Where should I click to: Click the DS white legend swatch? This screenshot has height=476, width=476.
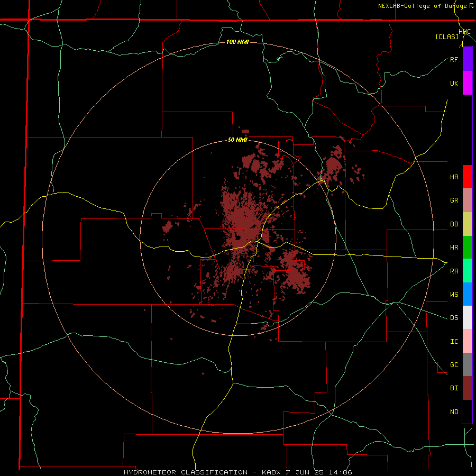click(x=467, y=317)
